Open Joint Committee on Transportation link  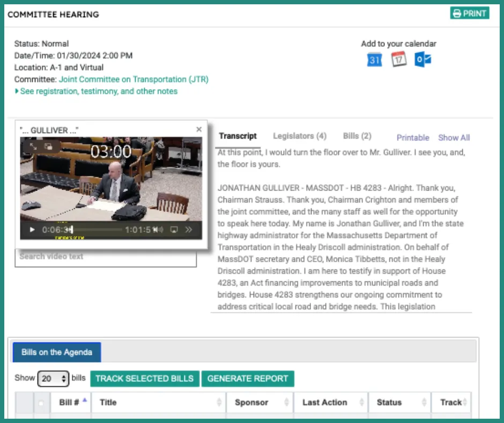134,79
